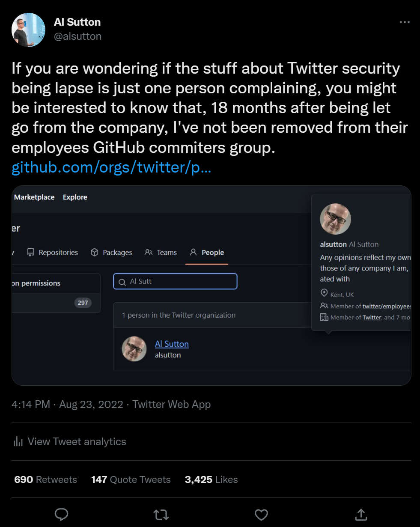420x527 pixels.
Task: Click the Twitter Web App source label
Action: click(x=172, y=404)
